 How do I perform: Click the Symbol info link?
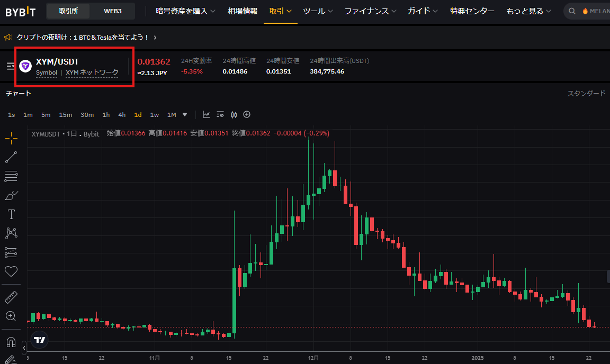47,72
